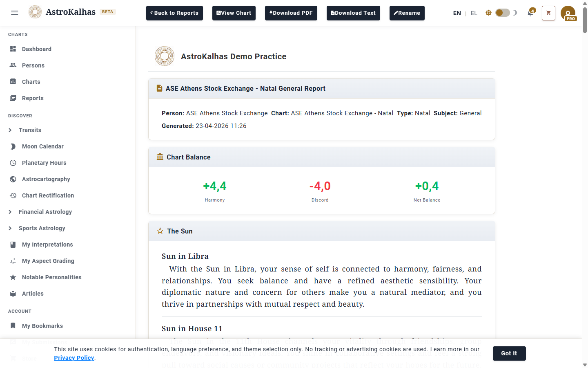Open the shopping cart icon
This screenshot has width=588, height=368.
[548, 13]
